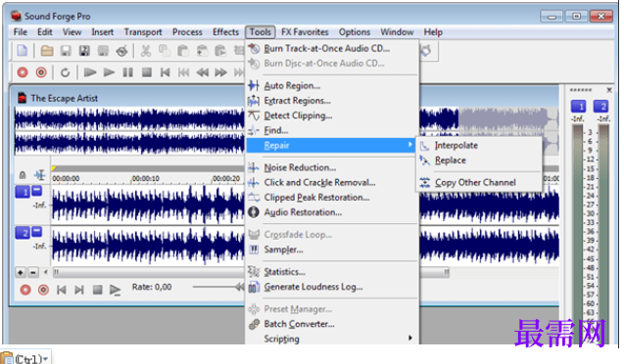624x364 pixels.
Task: Close the open Tools menu
Action: click(x=261, y=31)
